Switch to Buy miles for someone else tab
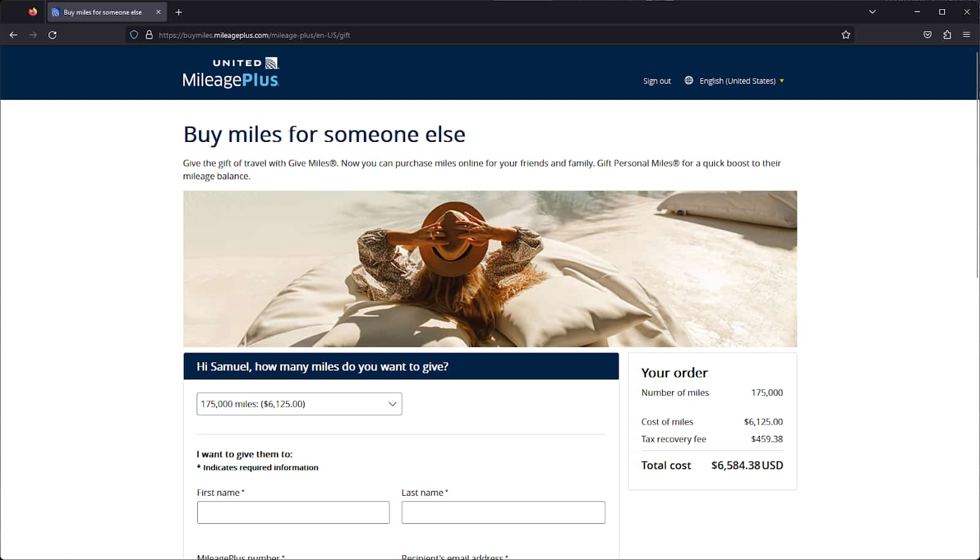This screenshot has height=560, width=980. 102,12
